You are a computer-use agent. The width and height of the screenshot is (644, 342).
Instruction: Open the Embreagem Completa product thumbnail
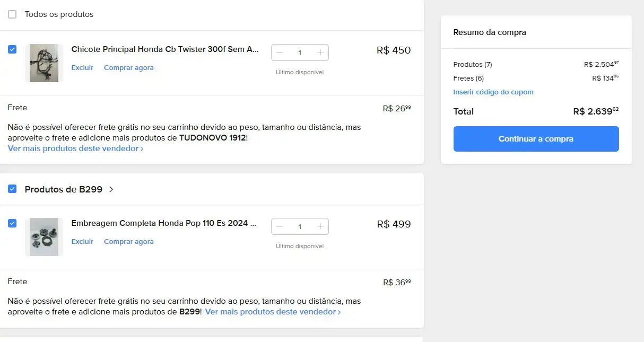(x=44, y=236)
